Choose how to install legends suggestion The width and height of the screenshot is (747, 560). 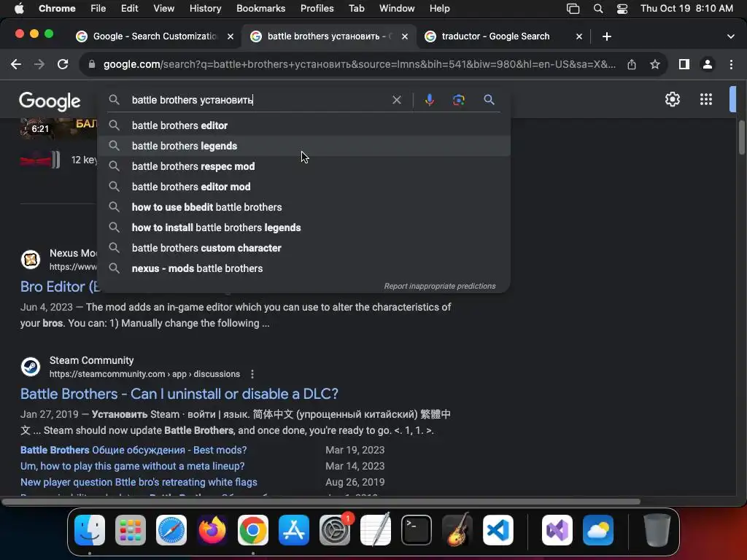303,228
